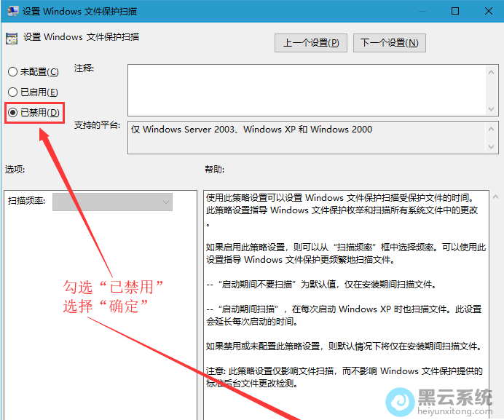Image resolution: width=504 pixels, height=420 pixels.
Task: Select the 未配置(C) radio option
Action: point(12,72)
